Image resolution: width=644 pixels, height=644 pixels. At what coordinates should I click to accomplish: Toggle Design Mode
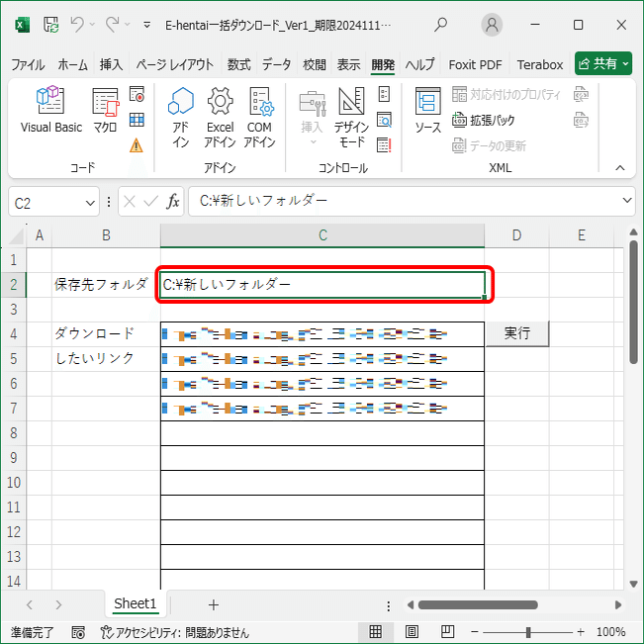pyautogui.click(x=351, y=118)
